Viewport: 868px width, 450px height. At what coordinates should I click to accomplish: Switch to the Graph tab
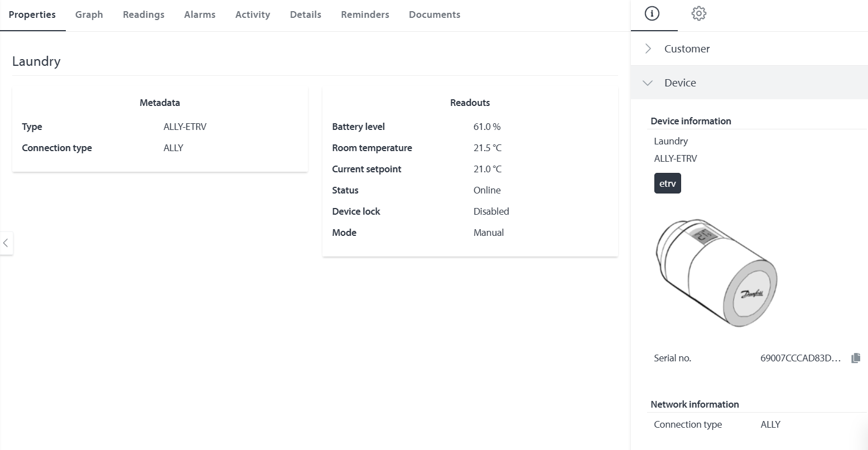click(x=89, y=14)
